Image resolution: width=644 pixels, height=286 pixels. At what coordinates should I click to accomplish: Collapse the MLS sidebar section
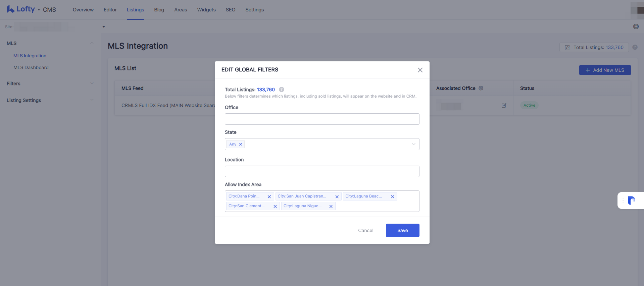click(92, 43)
